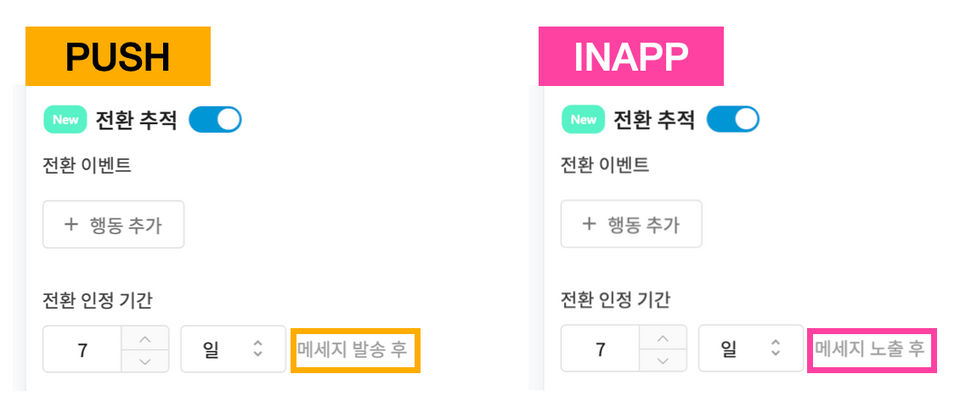Decrease the INAPP period with down arrow
This screenshot has height=398, width=960.
(663, 361)
